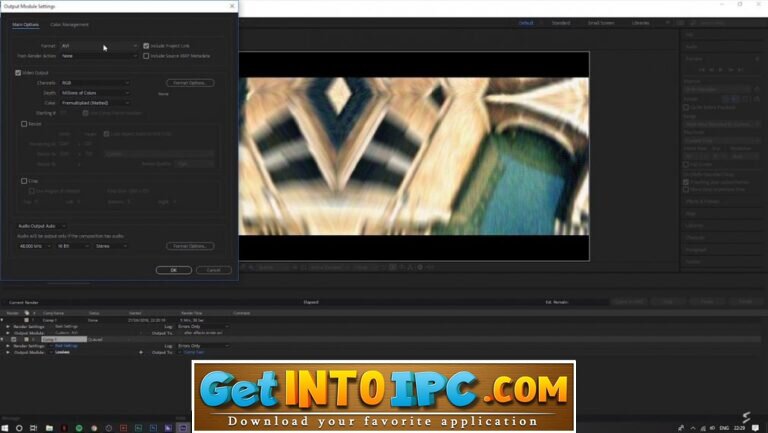Open Cortana search circle on taskbar
The height and width of the screenshot is (433, 768).
click(x=19, y=428)
